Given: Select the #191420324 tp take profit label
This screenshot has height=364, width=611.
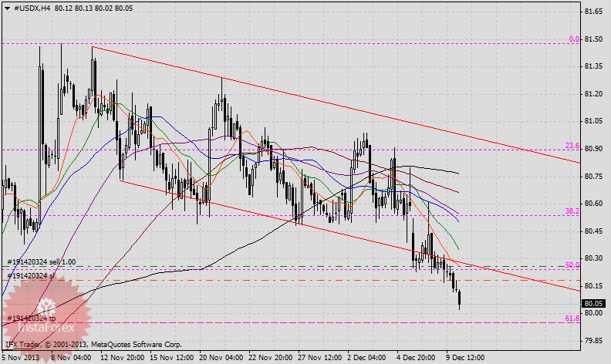Looking at the screenshot, I should click(32, 318).
